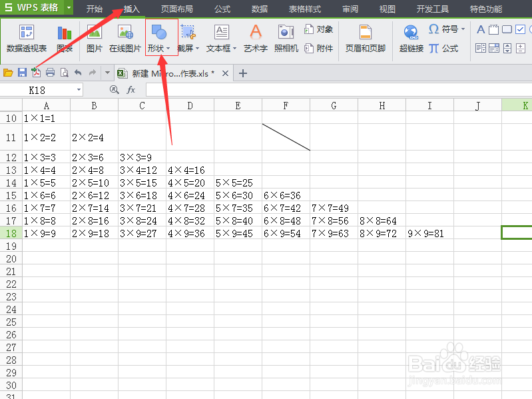The height and width of the screenshot is (399, 532).
Task: Select row 18 header
Action: 11,233
